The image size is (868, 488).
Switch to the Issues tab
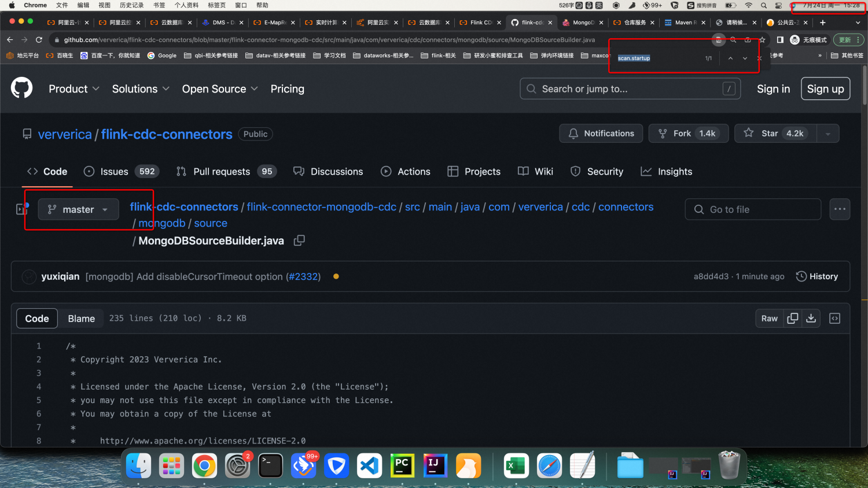113,171
